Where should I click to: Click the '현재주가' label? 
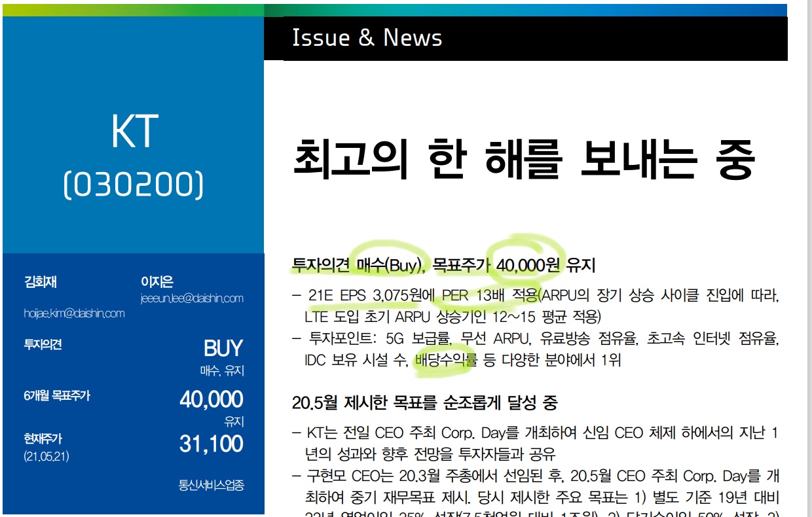click(43, 440)
